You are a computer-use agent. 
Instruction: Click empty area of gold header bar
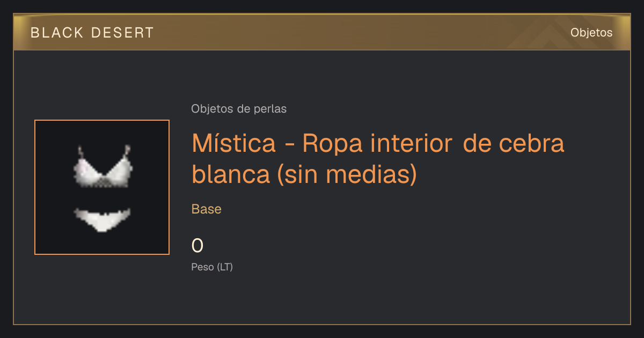coord(349,32)
